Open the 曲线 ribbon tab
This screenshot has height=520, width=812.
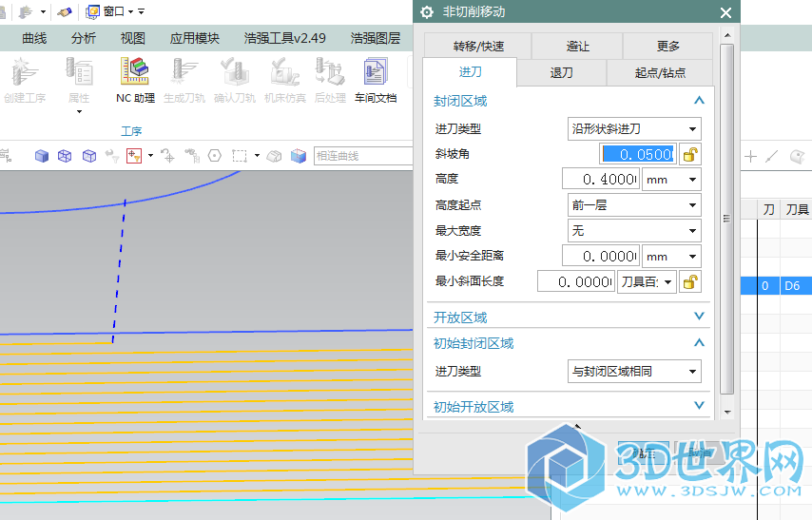click(34, 38)
